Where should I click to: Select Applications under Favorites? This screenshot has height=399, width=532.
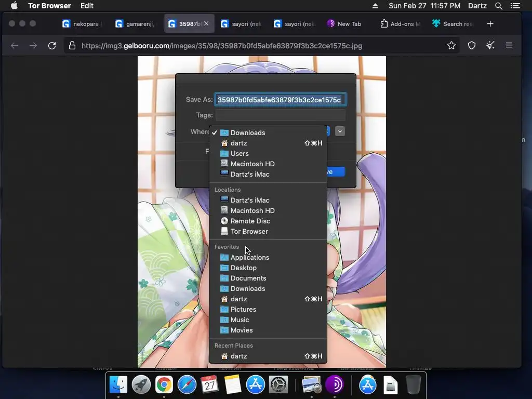tap(268, 257)
